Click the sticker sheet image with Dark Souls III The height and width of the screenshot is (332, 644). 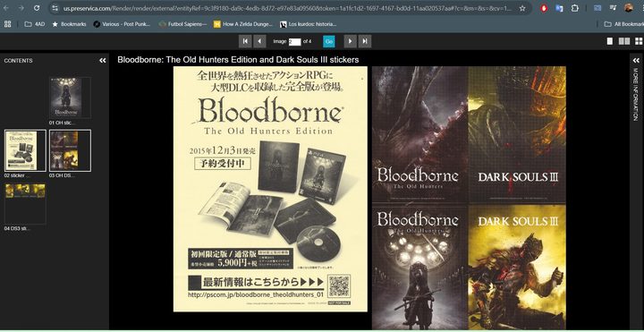pyautogui.click(x=469, y=198)
